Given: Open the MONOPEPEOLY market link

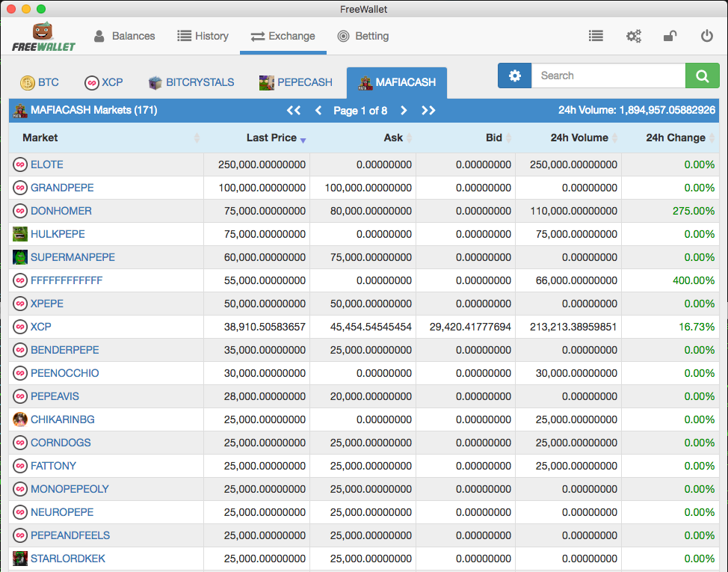Looking at the screenshot, I should [x=70, y=489].
